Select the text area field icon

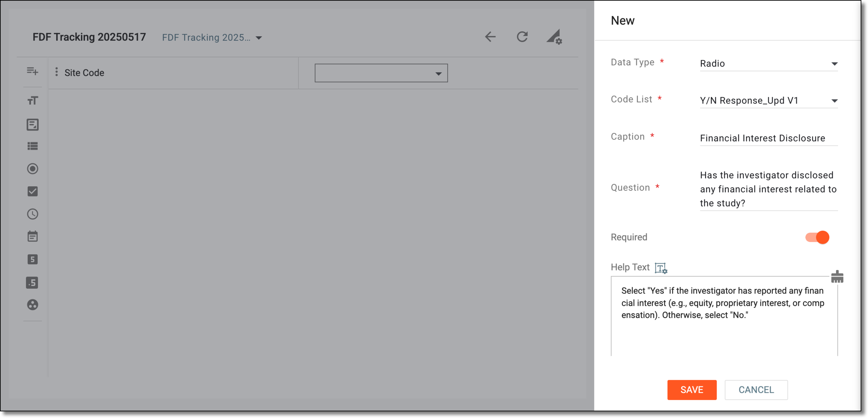[x=33, y=124]
